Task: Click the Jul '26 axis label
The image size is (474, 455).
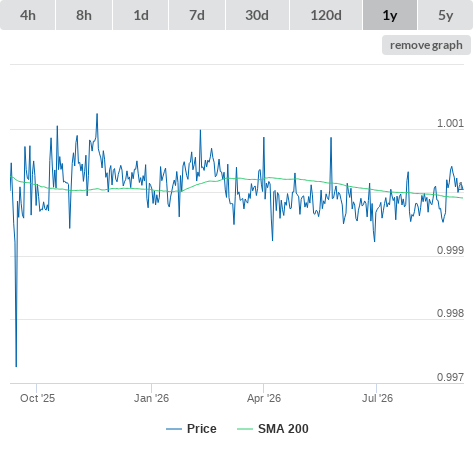Action: click(x=377, y=398)
